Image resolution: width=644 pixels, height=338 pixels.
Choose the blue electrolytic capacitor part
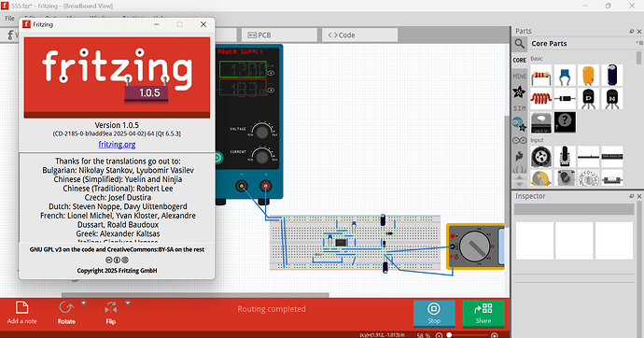pyautogui.click(x=612, y=76)
